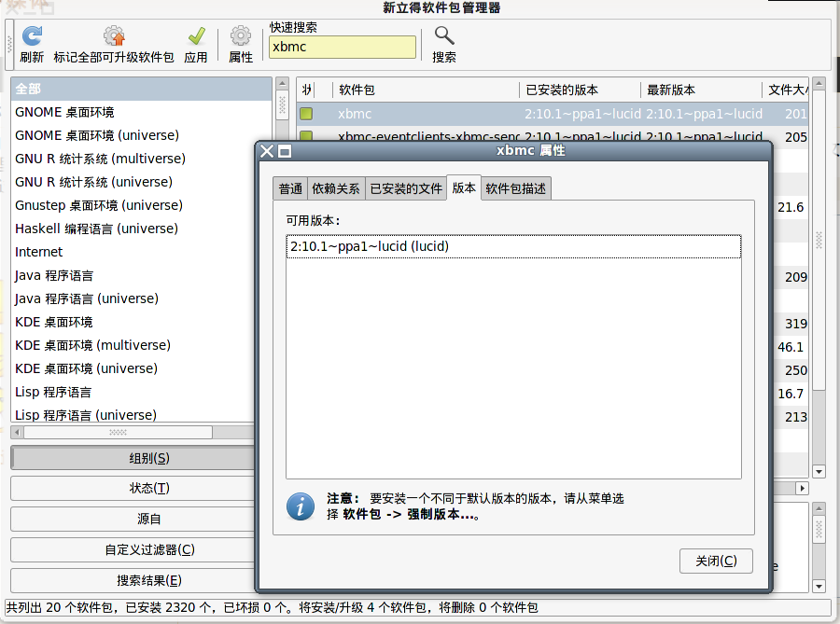The height and width of the screenshot is (624, 840).
Task: Click the 16.7 size cell
Action: pyautogui.click(x=791, y=394)
